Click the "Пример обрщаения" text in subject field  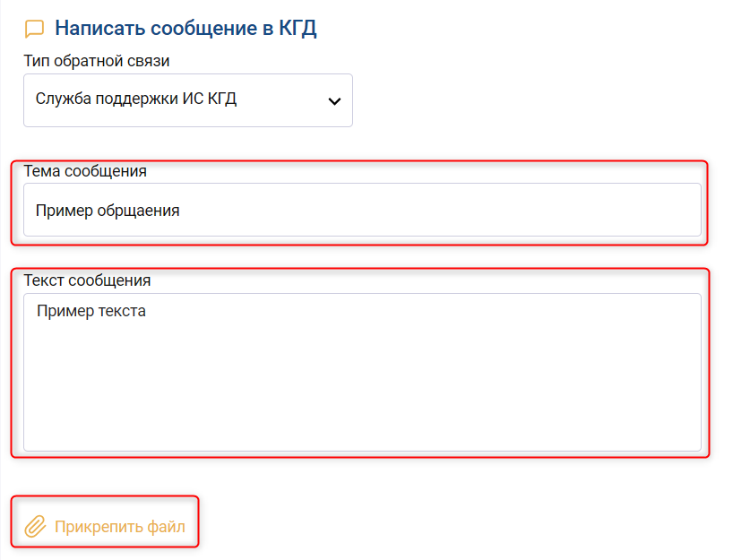108,211
